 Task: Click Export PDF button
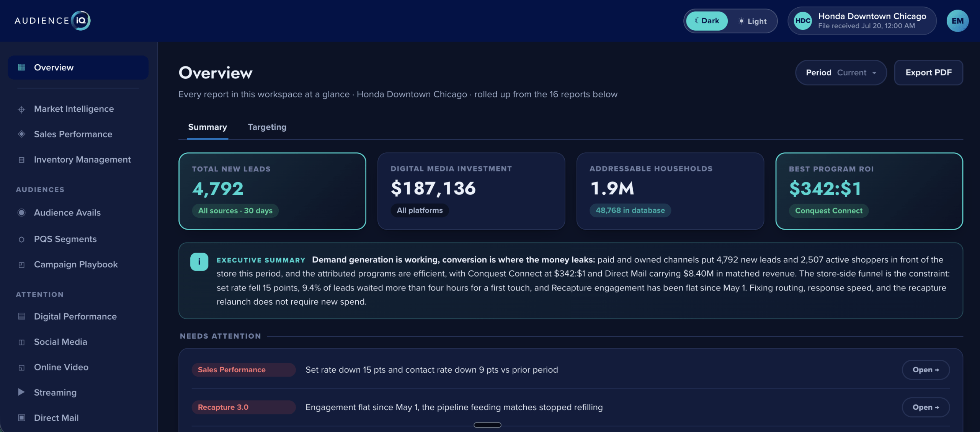[928, 73]
